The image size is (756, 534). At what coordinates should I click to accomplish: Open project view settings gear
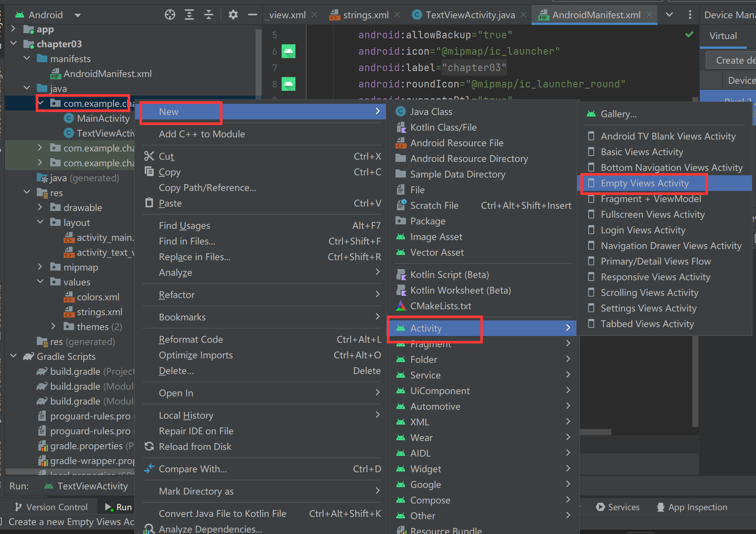233,15
